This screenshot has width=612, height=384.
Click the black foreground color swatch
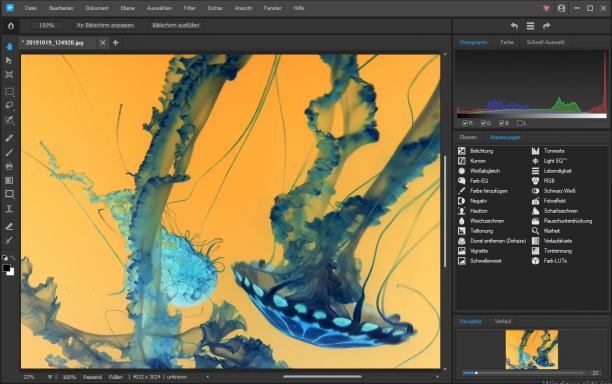point(6,268)
